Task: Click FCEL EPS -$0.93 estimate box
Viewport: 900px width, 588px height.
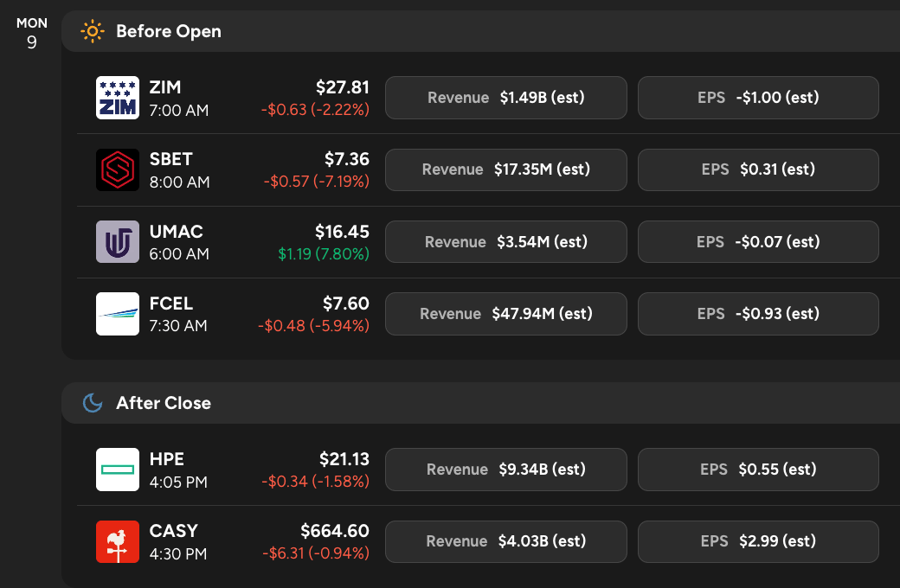Action: click(x=758, y=313)
